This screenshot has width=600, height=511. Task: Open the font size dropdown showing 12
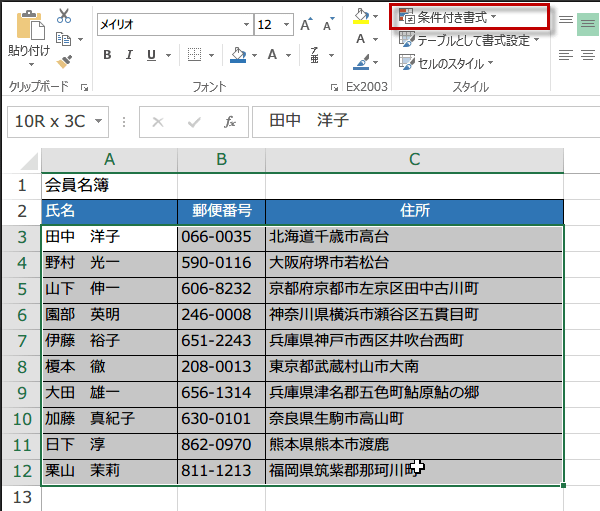pos(288,24)
